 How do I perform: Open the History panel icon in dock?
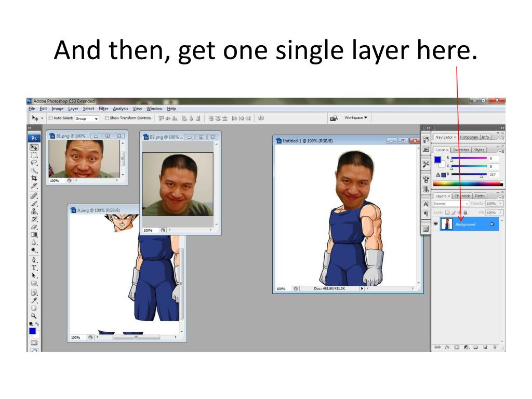[426, 139]
